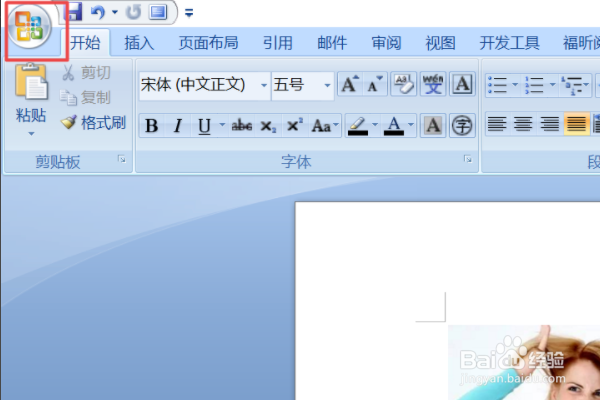Apply the text highlight color
Screen dimensions: 600x400
point(358,126)
